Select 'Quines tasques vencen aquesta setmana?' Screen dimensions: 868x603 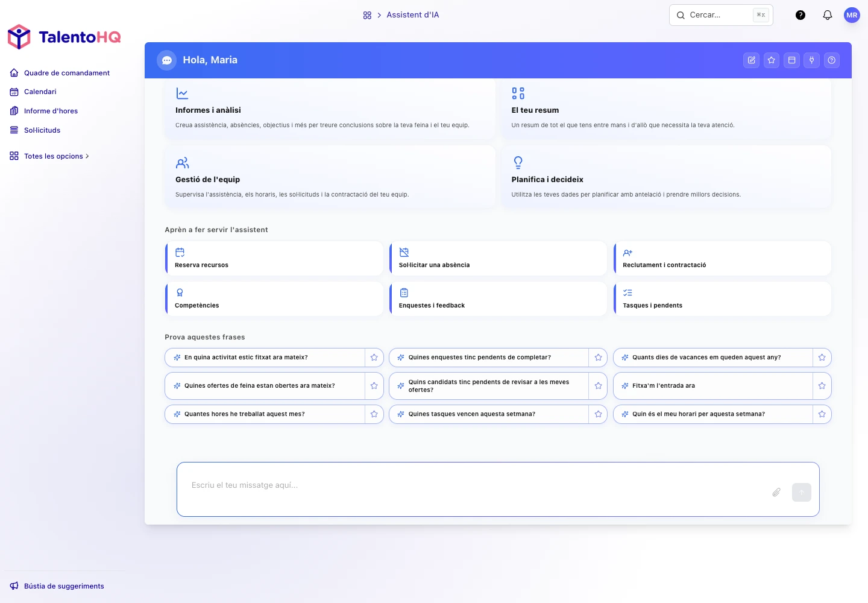[489, 414]
